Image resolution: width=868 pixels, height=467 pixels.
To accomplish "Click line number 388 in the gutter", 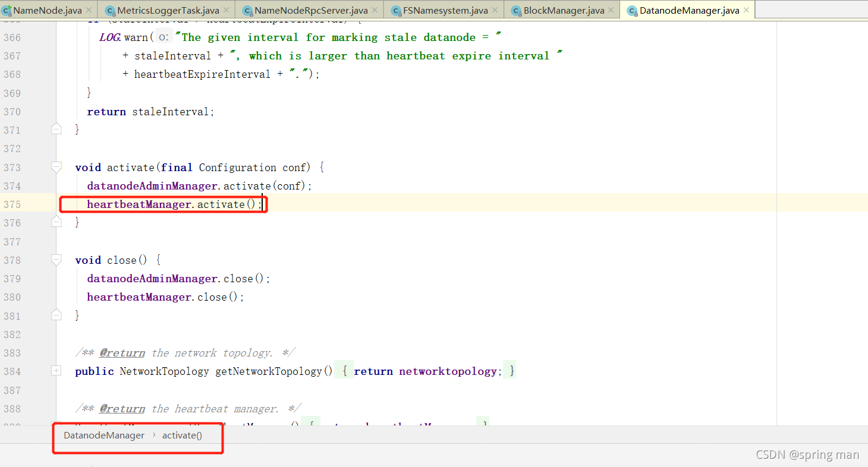I will 12,409.
